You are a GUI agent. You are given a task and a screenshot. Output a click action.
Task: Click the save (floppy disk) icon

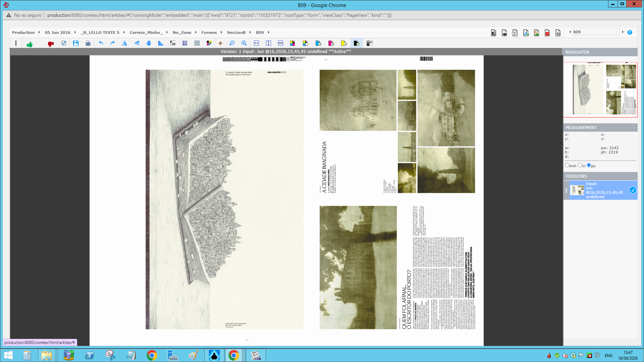[x=76, y=43]
